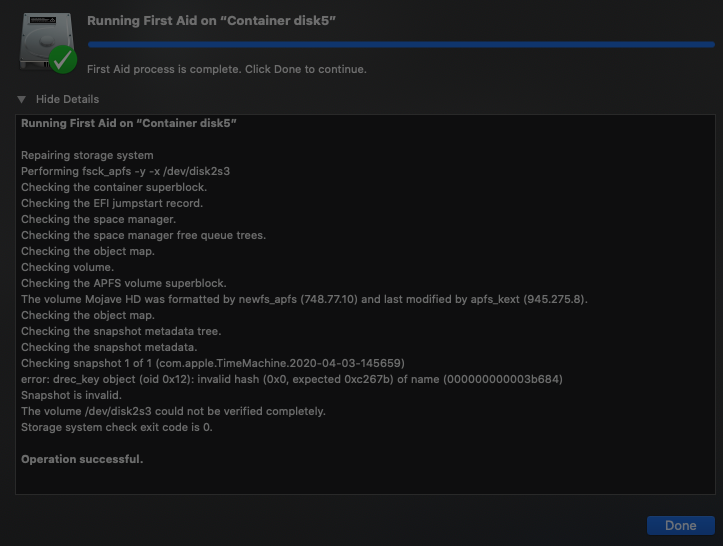Collapse details with the disclosure triangle
The height and width of the screenshot is (546, 723).
click(x=21, y=99)
